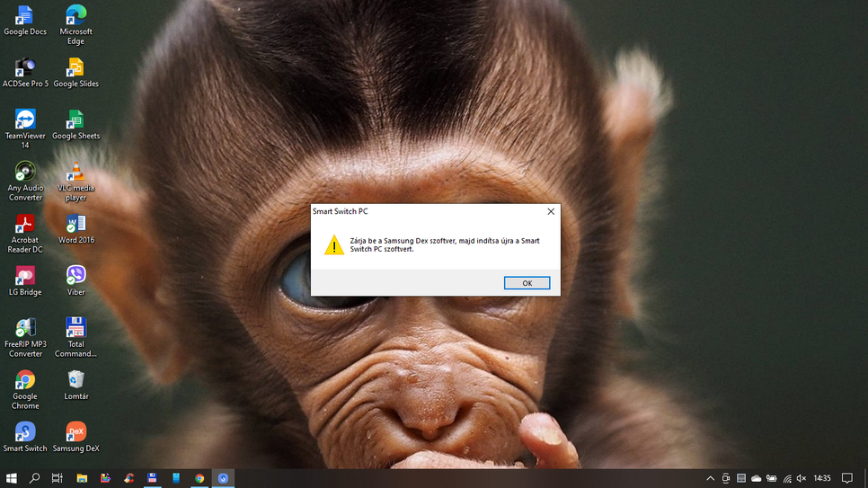868x488 pixels.
Task: Open the OneDrive cloud tray icon
Action: click(757, 478)
